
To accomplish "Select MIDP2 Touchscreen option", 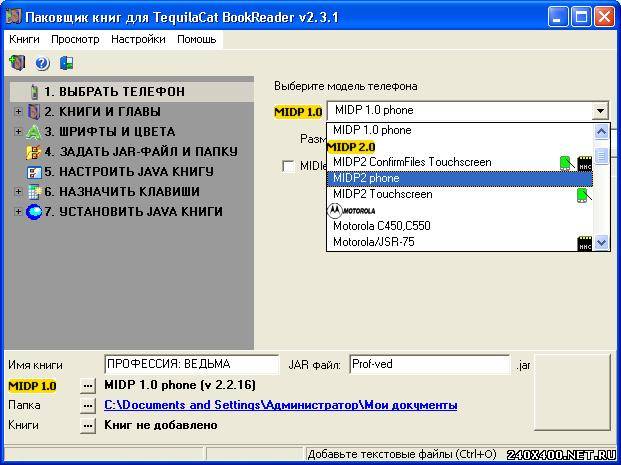I will [x=460, y=194].
